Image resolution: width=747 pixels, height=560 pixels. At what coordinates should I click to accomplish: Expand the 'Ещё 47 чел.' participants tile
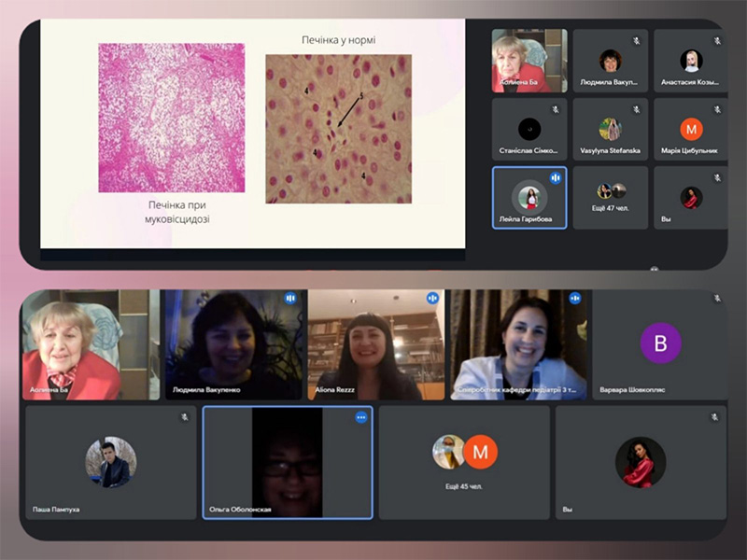tap(612, 196)
